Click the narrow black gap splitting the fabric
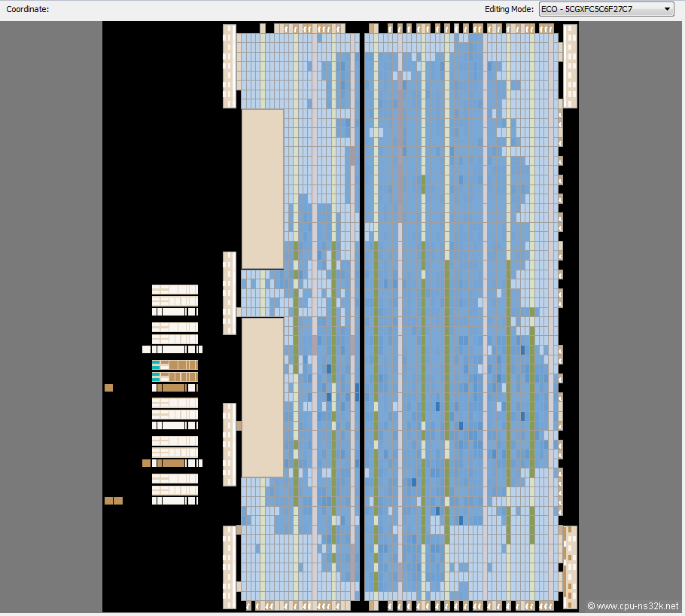This screenshot has height=616, width=685. click(x=362, y=316)
